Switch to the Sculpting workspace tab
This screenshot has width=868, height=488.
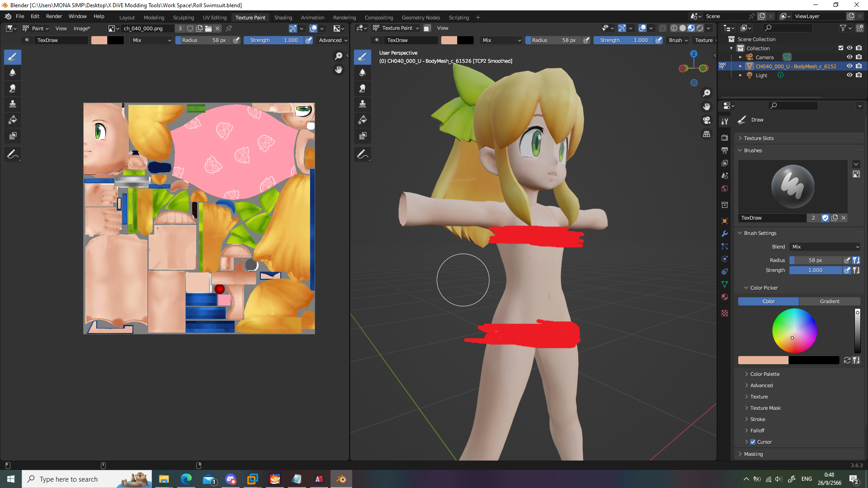point(184,18)
